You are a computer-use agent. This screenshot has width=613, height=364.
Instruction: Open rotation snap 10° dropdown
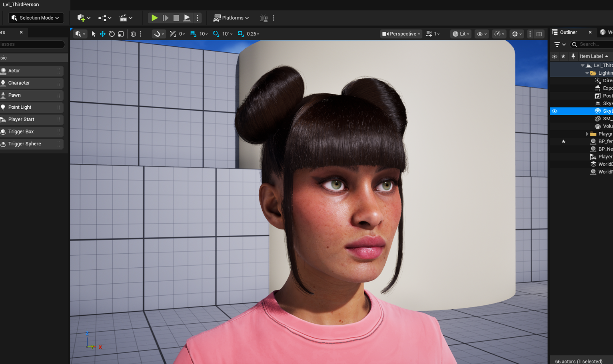pos(227,34)
